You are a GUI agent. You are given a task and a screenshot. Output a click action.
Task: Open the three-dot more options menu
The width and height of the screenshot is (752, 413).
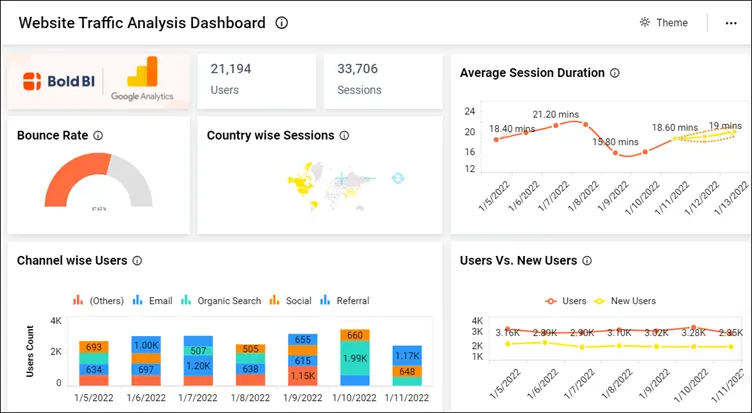tap(731, 23)
